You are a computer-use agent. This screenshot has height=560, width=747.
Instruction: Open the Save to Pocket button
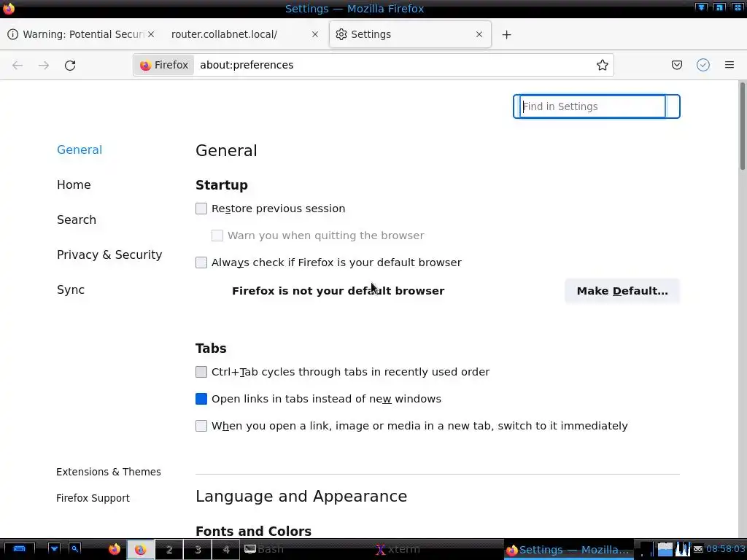[676, 65]
